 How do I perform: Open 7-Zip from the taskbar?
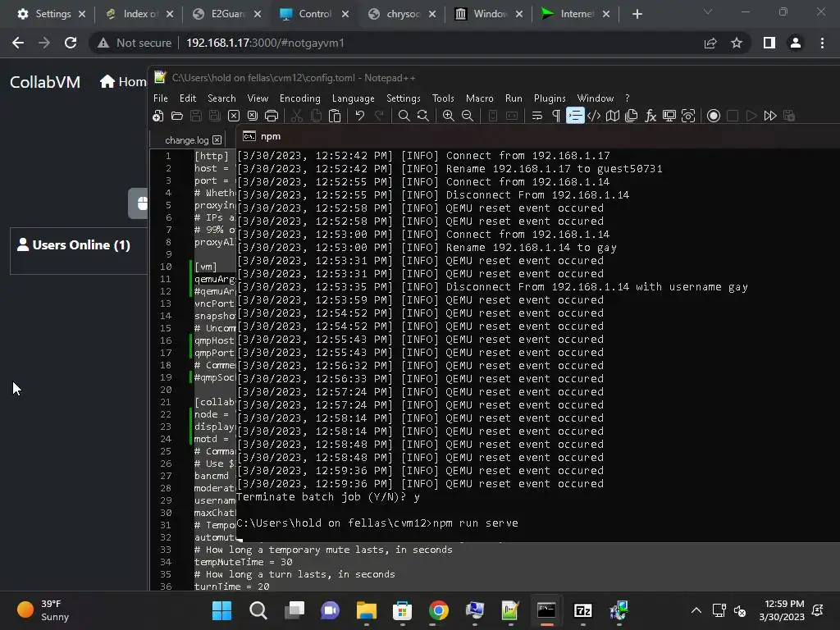point(583,610)
